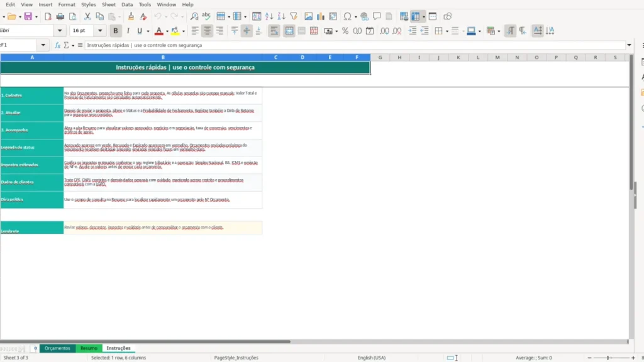Sort Descending Z to A
Viewport: 644px width, 362px height.
tap(281, 16)
